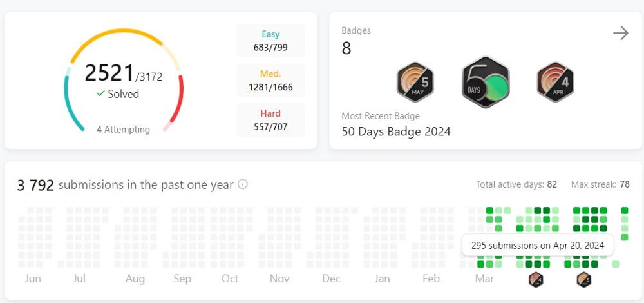
Task: Select the 50 Days hexagon badge
Action: click(x=486, y=83)
